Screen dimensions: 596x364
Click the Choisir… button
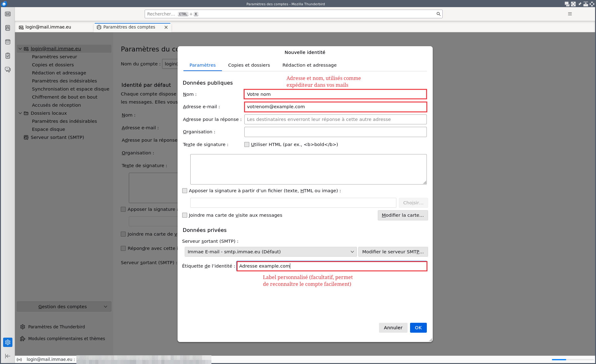(x=413, y=203)
